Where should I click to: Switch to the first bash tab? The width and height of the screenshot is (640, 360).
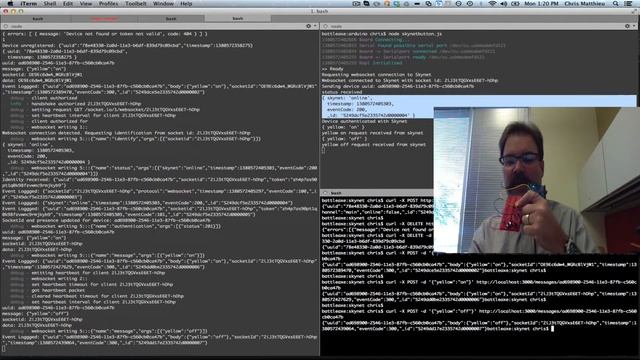point(38,19)
